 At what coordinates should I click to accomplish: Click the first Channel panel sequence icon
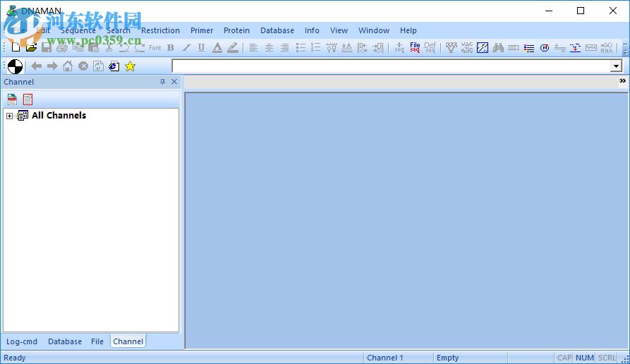tap(12, 99)
